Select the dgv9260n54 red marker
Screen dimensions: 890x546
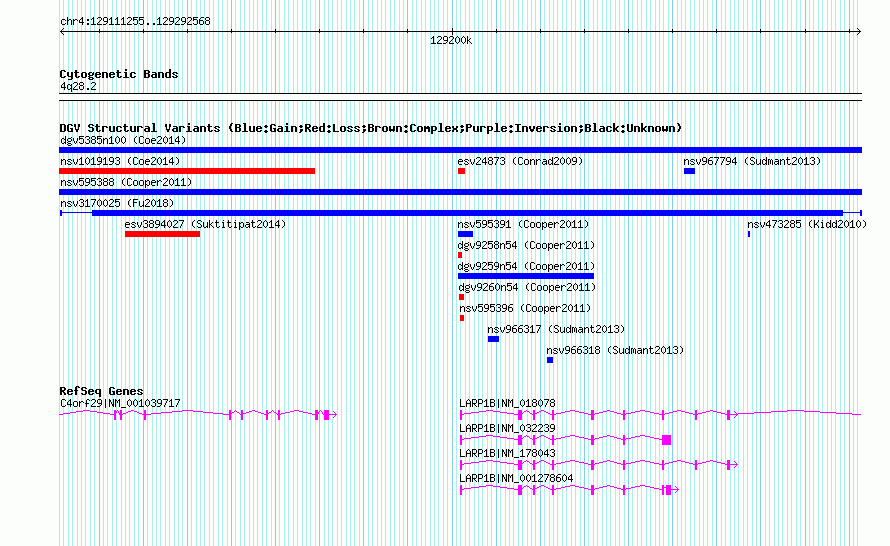coord(461,297)
